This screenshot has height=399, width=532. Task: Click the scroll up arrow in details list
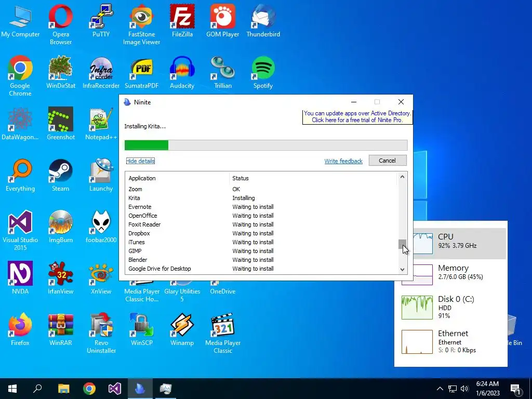click(402, 177)
